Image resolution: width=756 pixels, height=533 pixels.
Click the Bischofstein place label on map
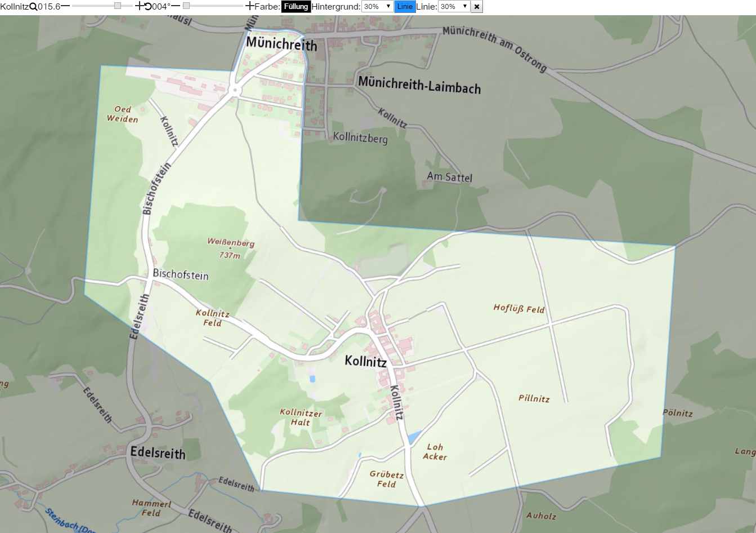point(181,275)
